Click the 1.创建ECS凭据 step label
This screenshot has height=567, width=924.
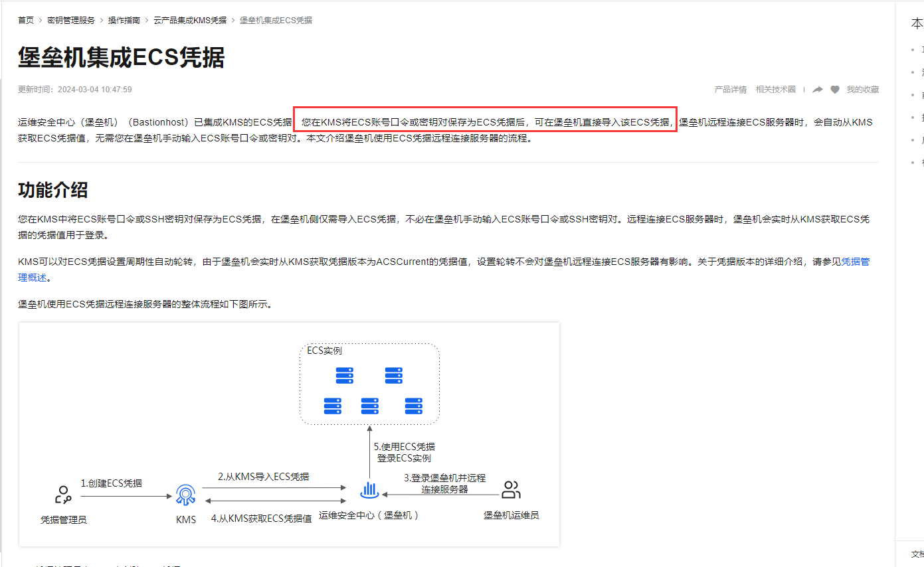pyautogui.click(x=112, y=483)
